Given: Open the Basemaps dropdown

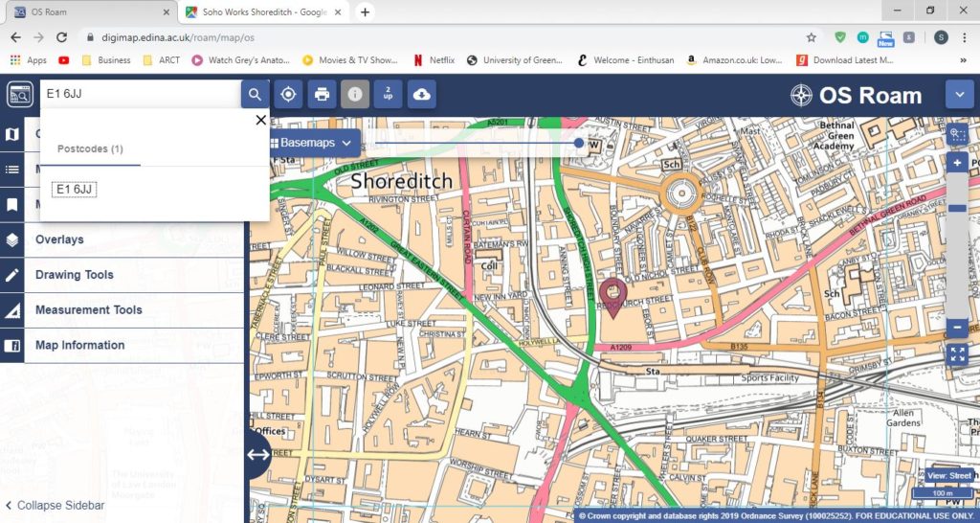Looking at the screenshot, I should pos(315,144).
